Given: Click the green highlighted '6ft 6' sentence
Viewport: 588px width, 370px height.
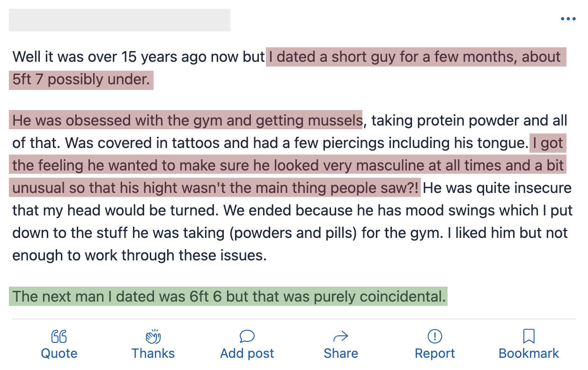Looking at the screenshot, I should coord(228,296).
